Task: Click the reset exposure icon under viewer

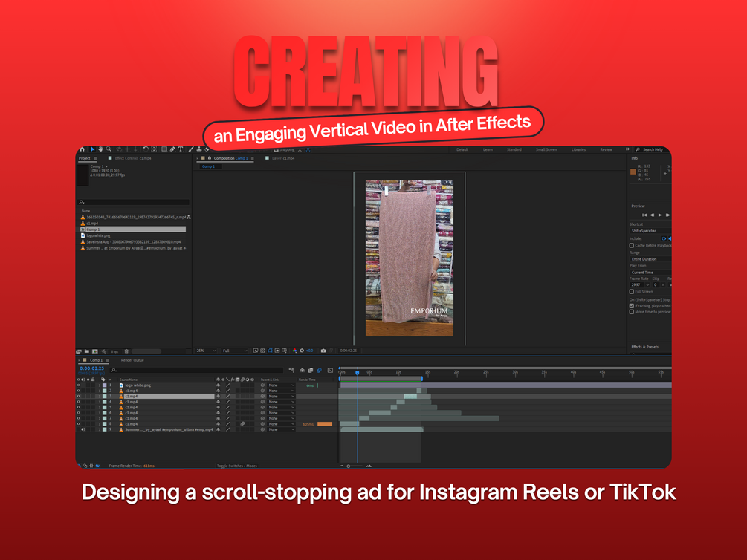Action: click(x=302, y=351)
